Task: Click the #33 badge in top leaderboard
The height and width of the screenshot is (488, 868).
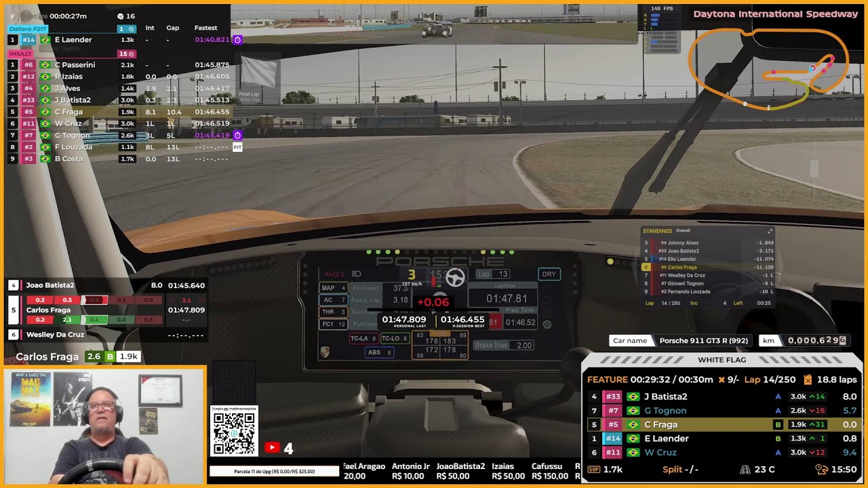Action: [x=28, y=100]
